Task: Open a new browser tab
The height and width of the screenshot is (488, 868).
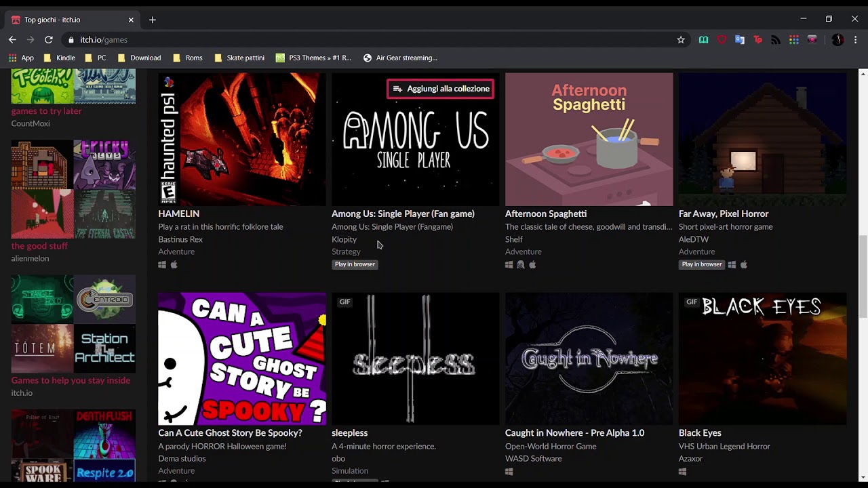Action: coord(152,20)
